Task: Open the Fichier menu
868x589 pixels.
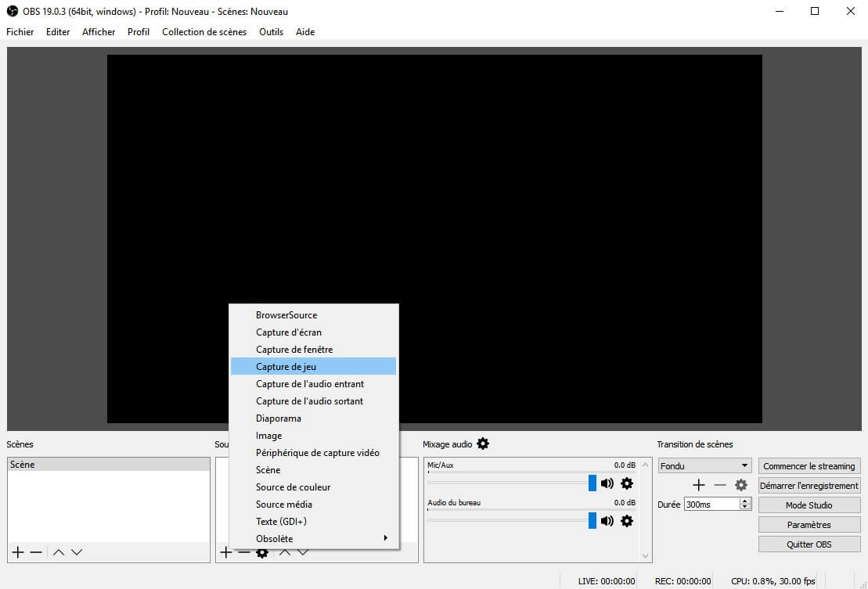Action: 20,32
